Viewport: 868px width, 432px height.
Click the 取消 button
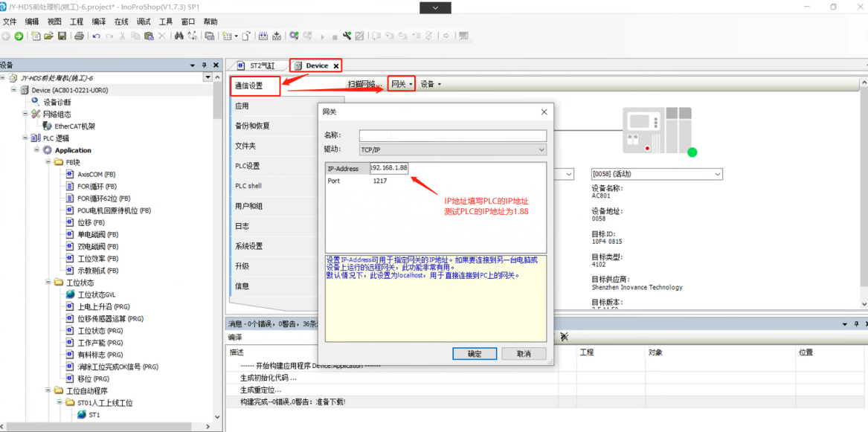(x=524, y=354)
